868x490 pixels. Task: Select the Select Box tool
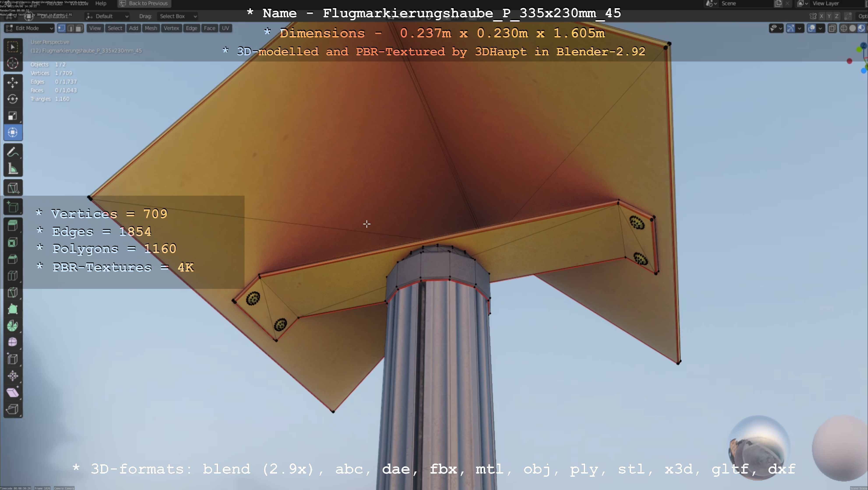(x=13, y=46)
